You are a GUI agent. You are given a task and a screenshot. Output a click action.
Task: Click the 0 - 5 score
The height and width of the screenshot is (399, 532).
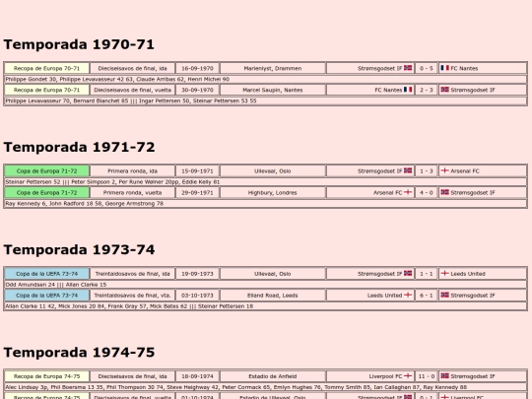pyautogui.click(x=427, y=68)
